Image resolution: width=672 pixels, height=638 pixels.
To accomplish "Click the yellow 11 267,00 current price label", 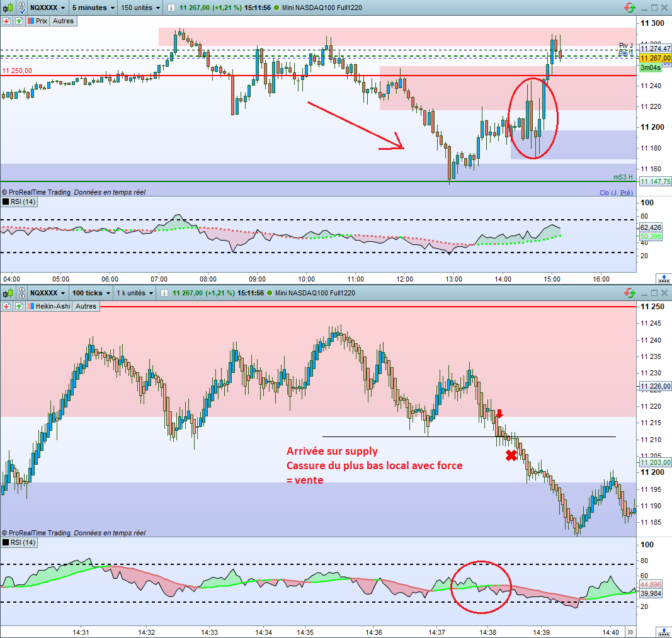I will click(x=655, y=59).
